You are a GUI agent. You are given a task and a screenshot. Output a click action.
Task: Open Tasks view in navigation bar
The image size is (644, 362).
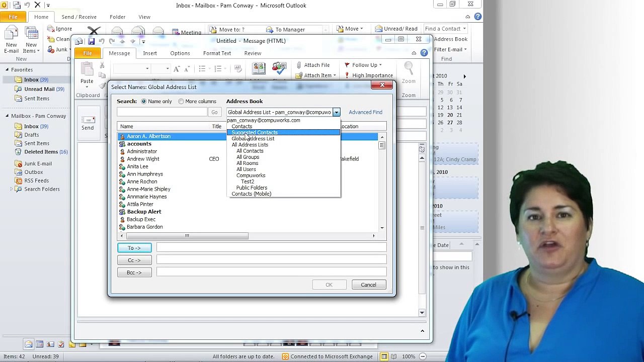[61, 344]
